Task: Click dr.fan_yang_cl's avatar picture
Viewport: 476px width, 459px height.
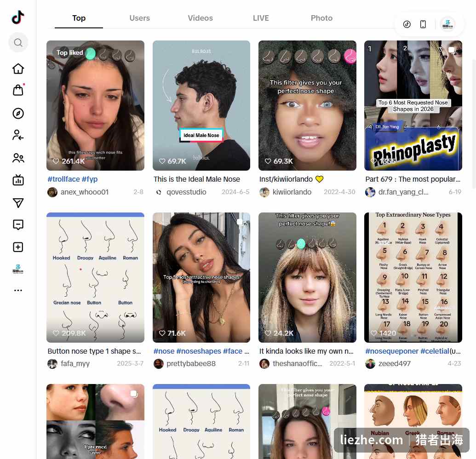Action: click(x=370, y=192)
